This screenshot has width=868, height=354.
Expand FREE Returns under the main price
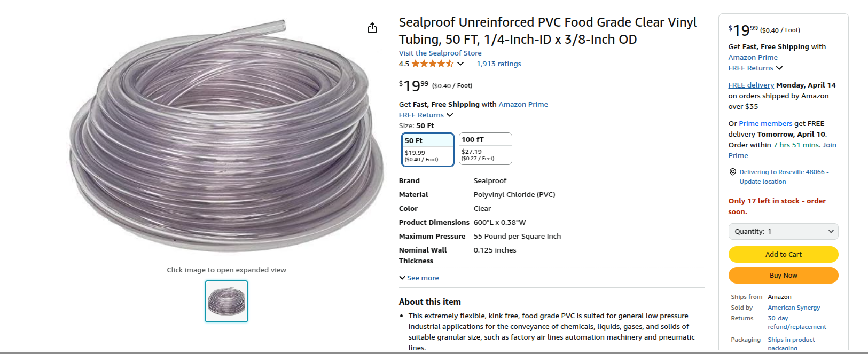(426, 115)
